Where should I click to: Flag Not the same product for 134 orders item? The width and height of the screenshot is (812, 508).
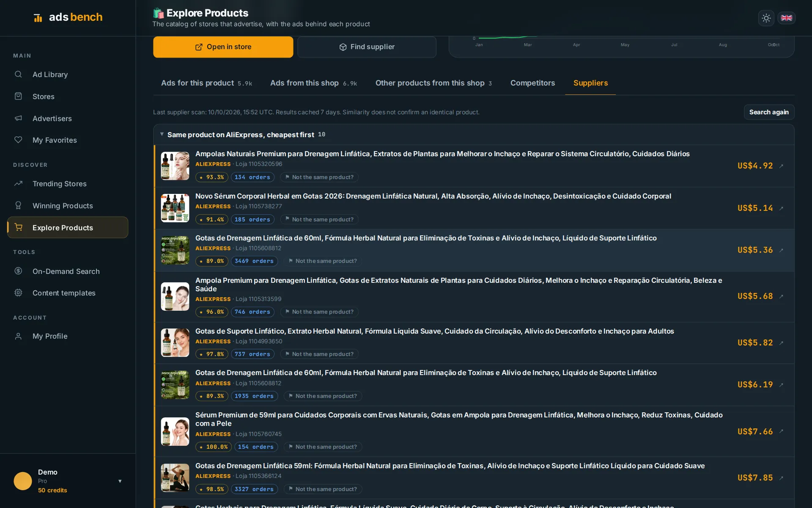(x=319, y=177)
